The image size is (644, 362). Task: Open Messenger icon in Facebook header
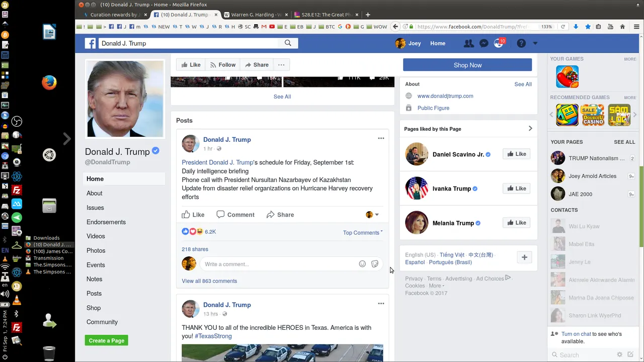click(x=484, y=43)
